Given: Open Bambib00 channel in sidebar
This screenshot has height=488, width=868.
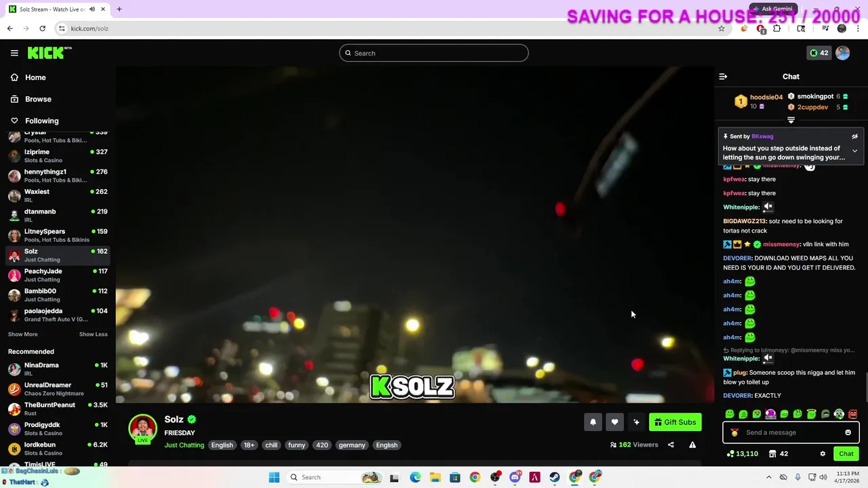Looking at the screenshot, I should pyautogui.click(x=58, y=295).
